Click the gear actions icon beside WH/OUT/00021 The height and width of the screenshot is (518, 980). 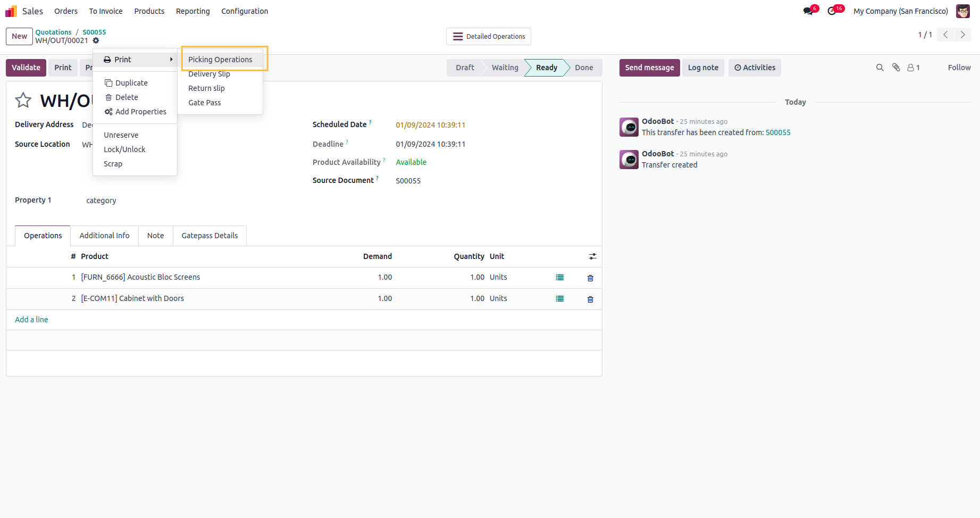[96, 40]
